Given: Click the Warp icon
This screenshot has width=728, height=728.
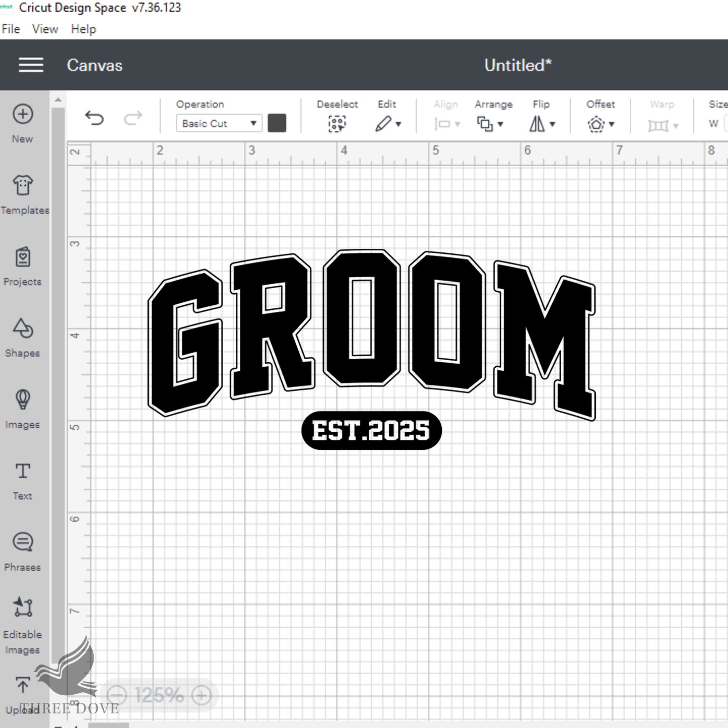Looking at the screenshot, I should [658, 125].
